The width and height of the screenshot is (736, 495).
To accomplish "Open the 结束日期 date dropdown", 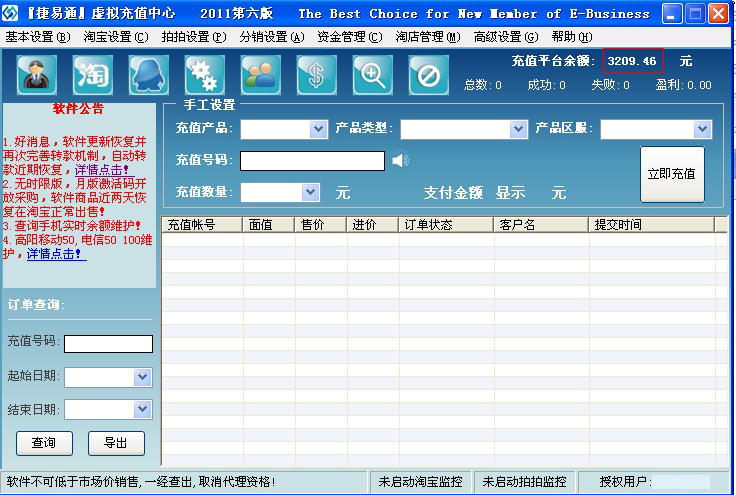I will [x=143, y=410].
